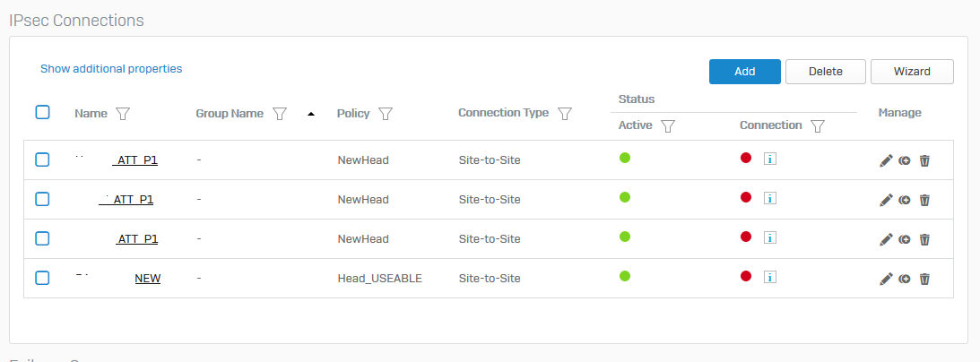Open the Connection Type column filter

(565, 114)
